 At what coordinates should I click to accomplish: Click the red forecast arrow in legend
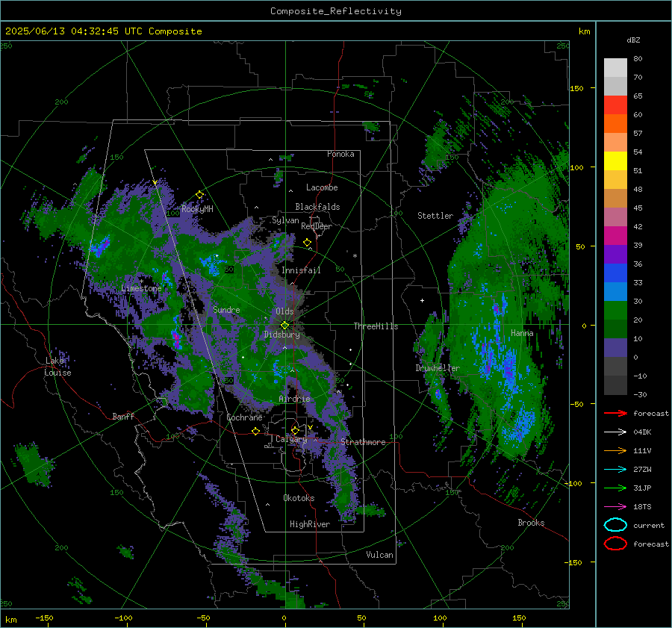click(615, 413)
